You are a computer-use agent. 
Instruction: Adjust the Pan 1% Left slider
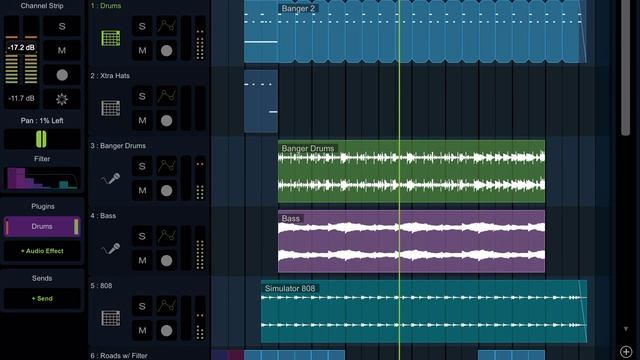tap(41, 139)
